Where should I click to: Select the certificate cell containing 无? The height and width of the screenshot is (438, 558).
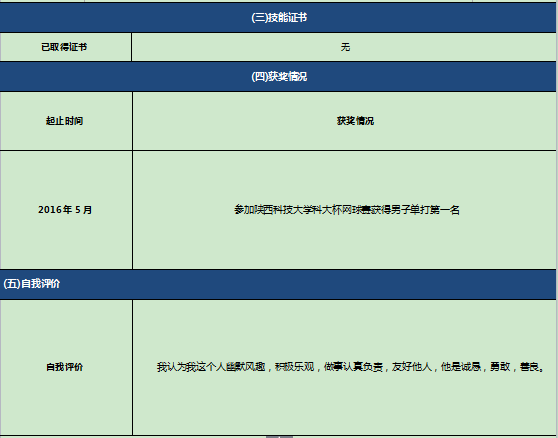click(344, 47)
